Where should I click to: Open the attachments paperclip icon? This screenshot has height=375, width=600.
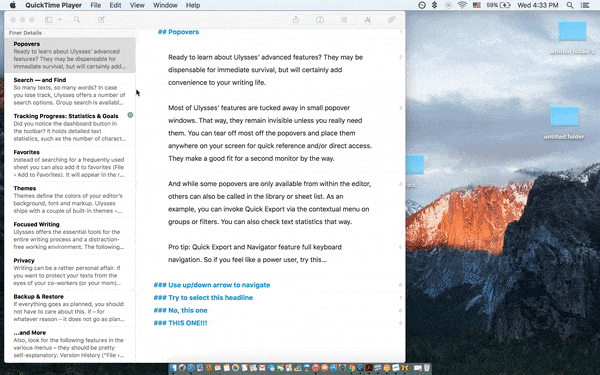(x=391, y=20)
